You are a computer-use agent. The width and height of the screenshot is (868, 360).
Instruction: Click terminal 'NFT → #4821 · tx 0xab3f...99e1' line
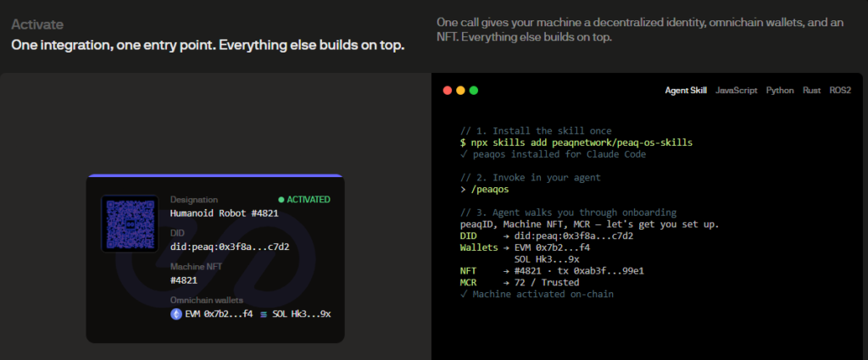click(552, 271)
